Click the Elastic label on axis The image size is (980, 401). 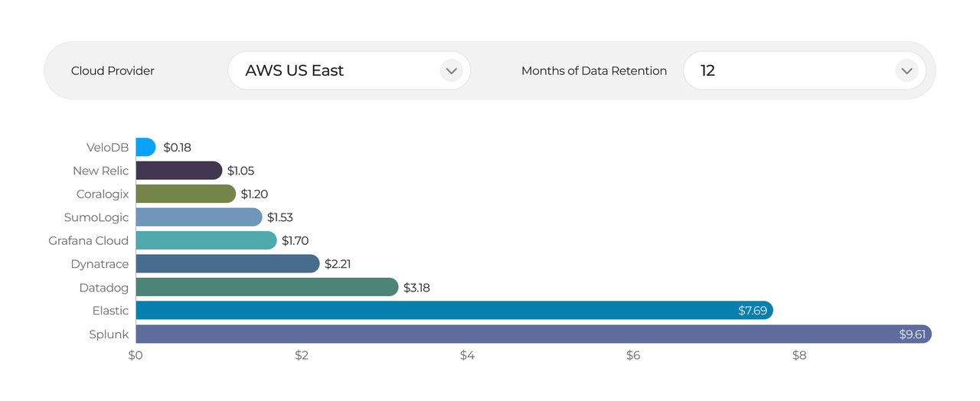(x=111, y=311)
